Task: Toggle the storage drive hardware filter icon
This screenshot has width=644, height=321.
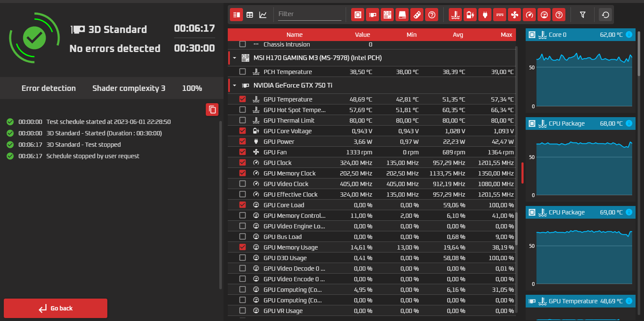Action: pyautogui.click(x=402, y=15)
